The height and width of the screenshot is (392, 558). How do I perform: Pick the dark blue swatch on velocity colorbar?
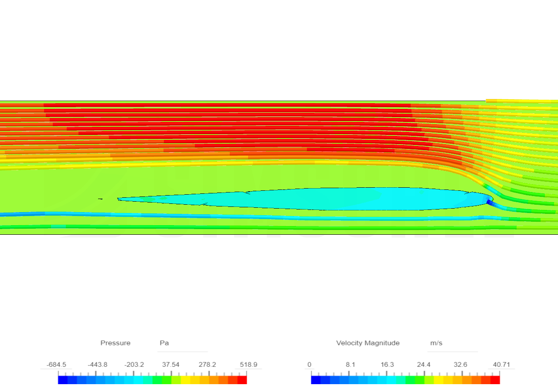tap(316, 380)
